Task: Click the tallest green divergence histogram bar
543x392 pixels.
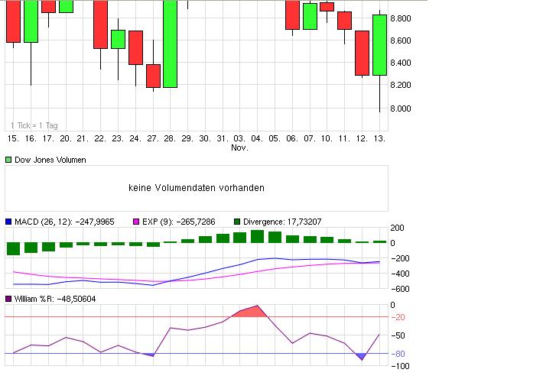Action: 257,236
